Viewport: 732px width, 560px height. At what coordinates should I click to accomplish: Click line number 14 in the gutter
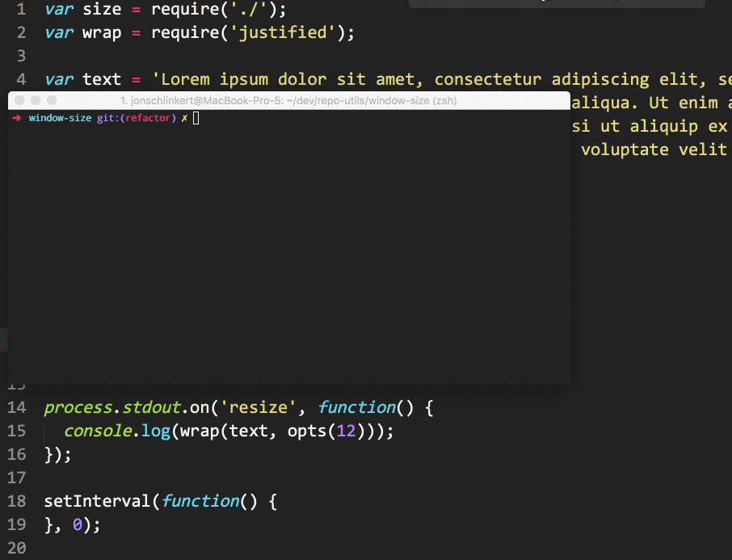pyautogui.click(x=17, y=408)
